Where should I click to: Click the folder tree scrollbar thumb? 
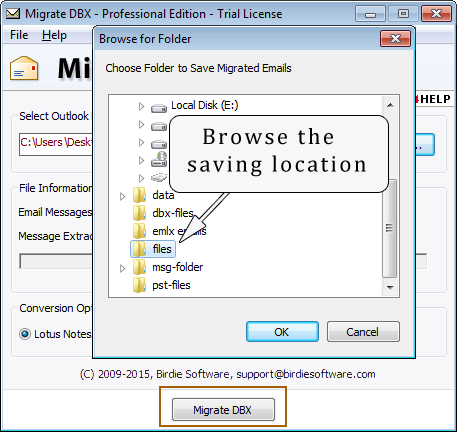(x=389, y=228)
